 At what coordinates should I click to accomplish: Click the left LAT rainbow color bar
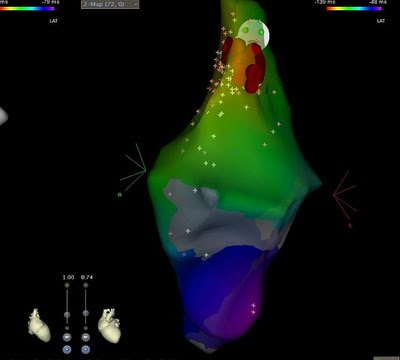27,8
